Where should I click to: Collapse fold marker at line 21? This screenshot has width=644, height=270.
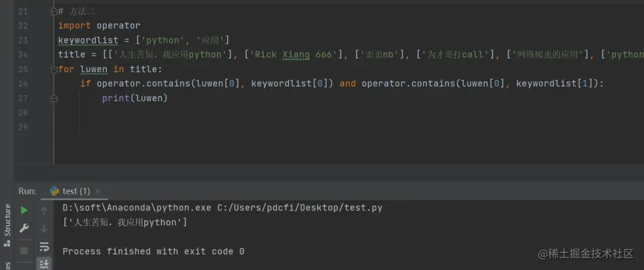pos(54,11)
